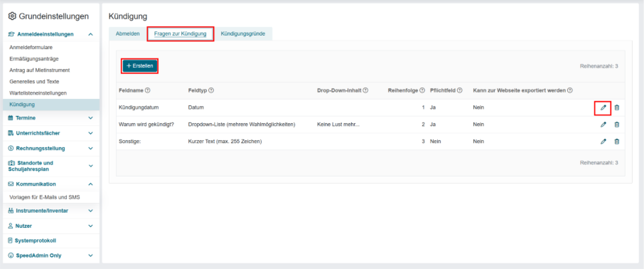Click the Instrumente/Inventar binoculars icon

pos(11,211)
